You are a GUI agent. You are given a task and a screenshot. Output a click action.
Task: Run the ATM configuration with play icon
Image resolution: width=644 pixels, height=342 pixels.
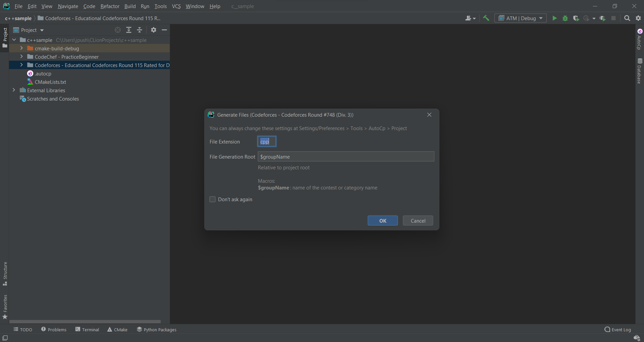tap(554, 18)
